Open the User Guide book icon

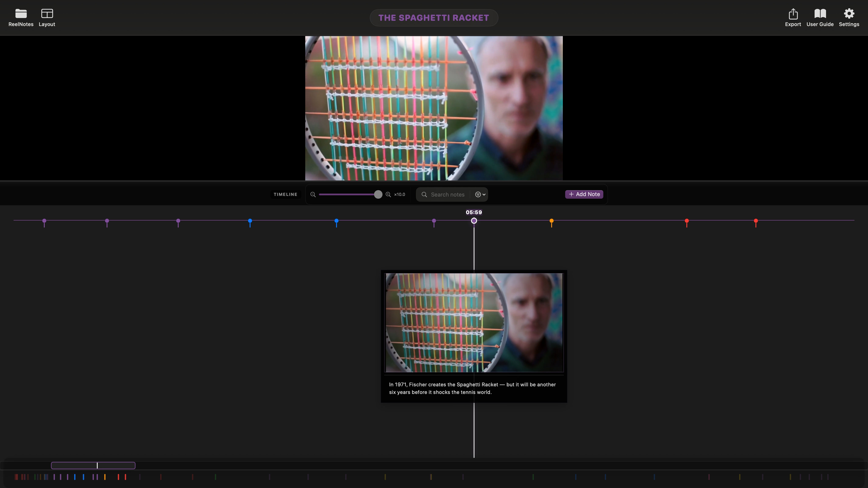tap(820, 14)
